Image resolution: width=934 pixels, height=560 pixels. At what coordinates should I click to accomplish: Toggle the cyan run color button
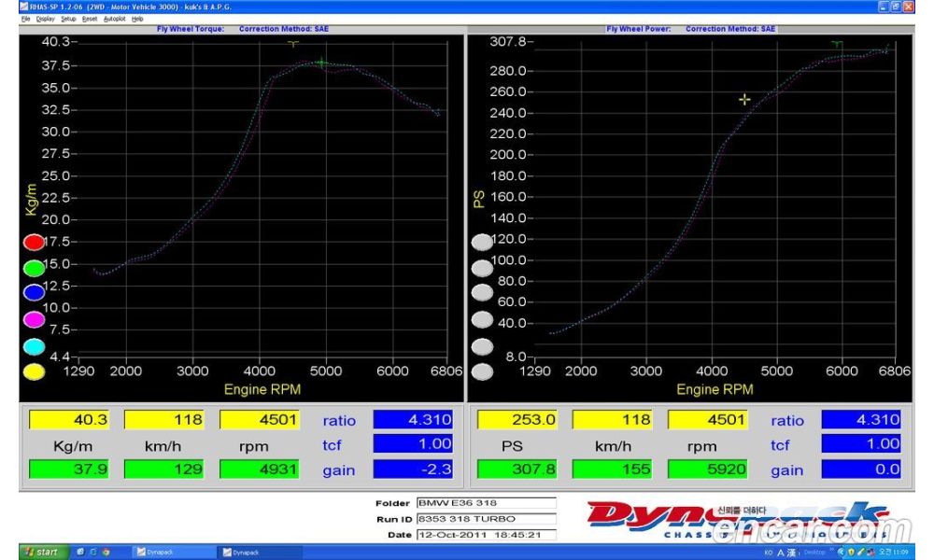point(34,346)
